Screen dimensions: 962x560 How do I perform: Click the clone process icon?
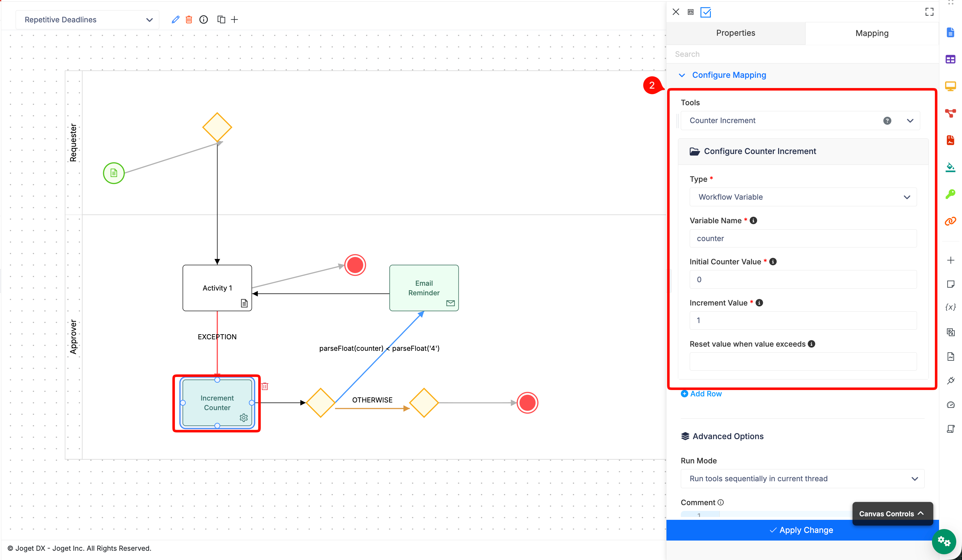221,19
